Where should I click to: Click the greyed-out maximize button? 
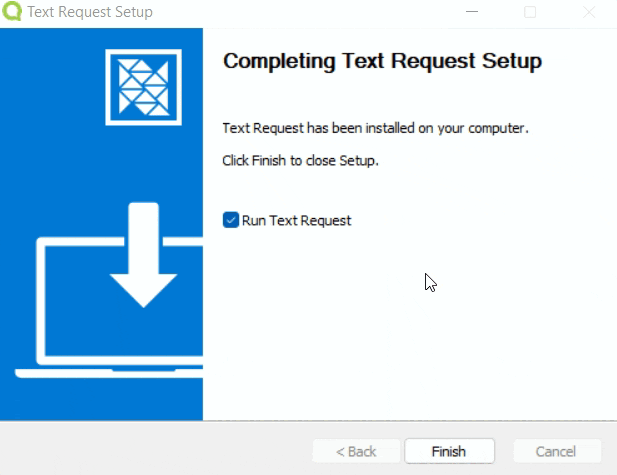coord(530,12)
